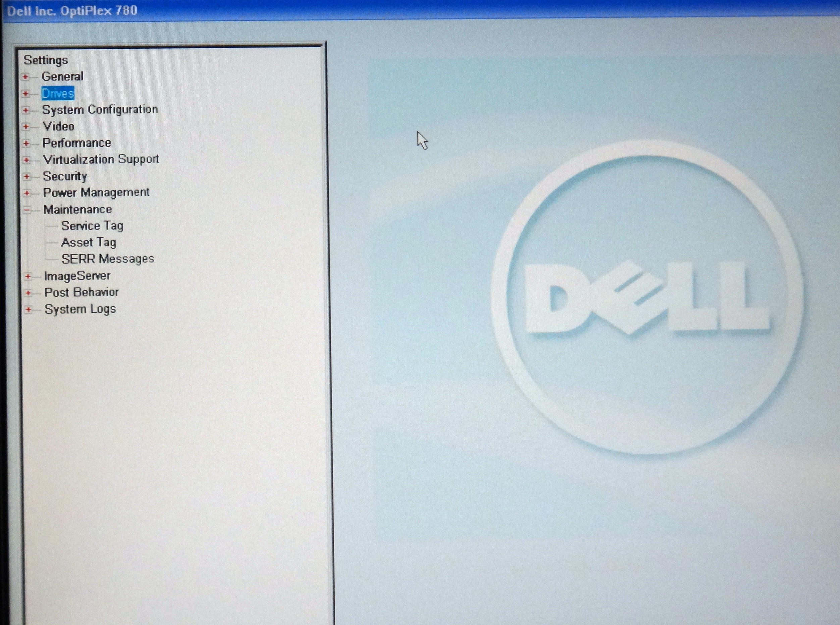
Task: Expand the General settings node
Action: 25,77
